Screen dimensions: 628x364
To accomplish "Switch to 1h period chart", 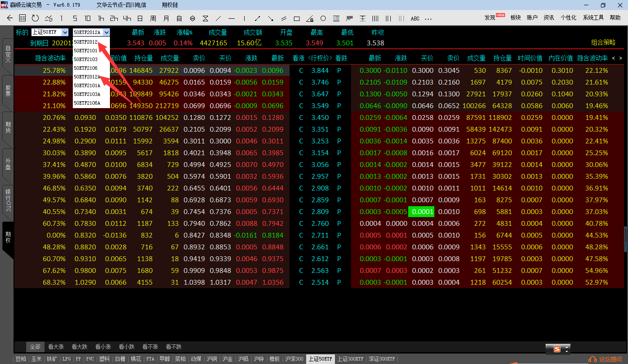I will coord(101,18).
